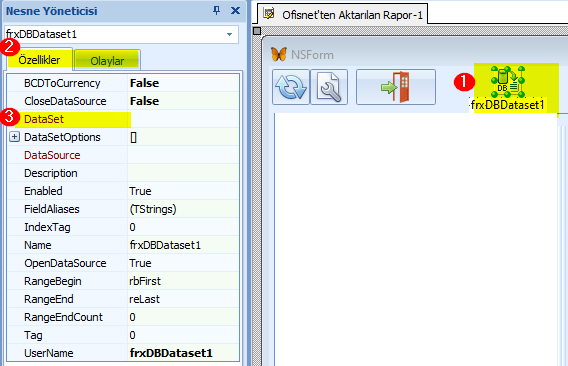Image resolution: width=568 pixels, height=366 pixels.
Task: Select the RangeBegin property
Action: 53,281
